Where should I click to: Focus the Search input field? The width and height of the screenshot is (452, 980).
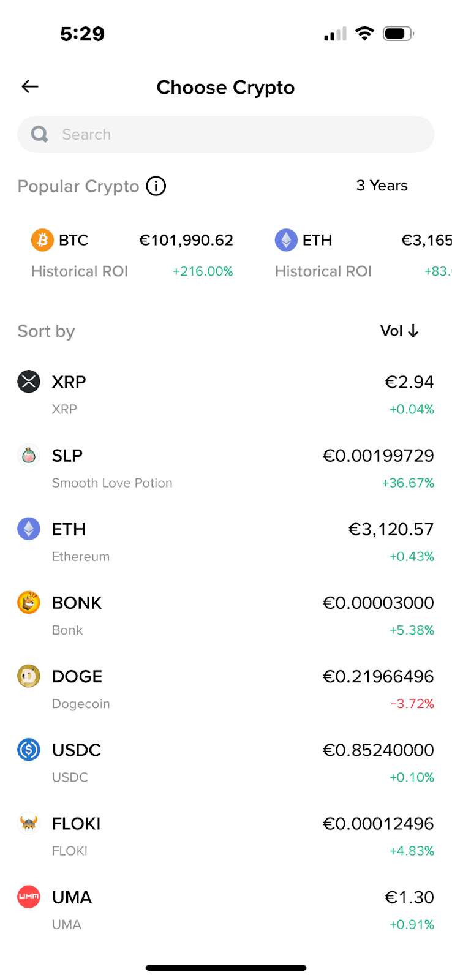click(226, 134)
